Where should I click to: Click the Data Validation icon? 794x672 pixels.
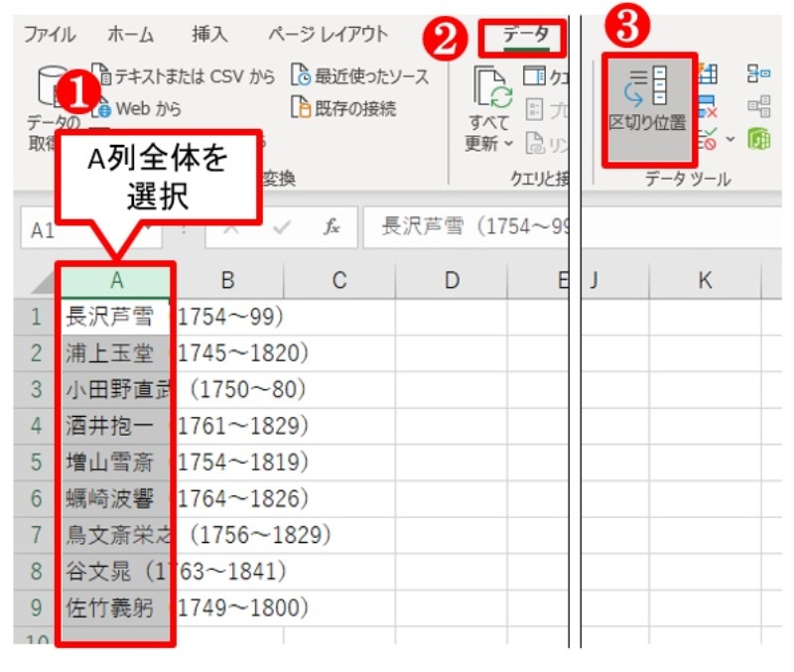pos(705,136)
